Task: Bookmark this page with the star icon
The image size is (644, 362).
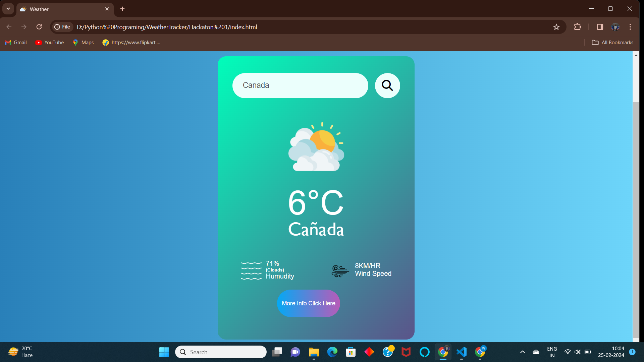Action: pyautogui.click(x=556, y=27)
